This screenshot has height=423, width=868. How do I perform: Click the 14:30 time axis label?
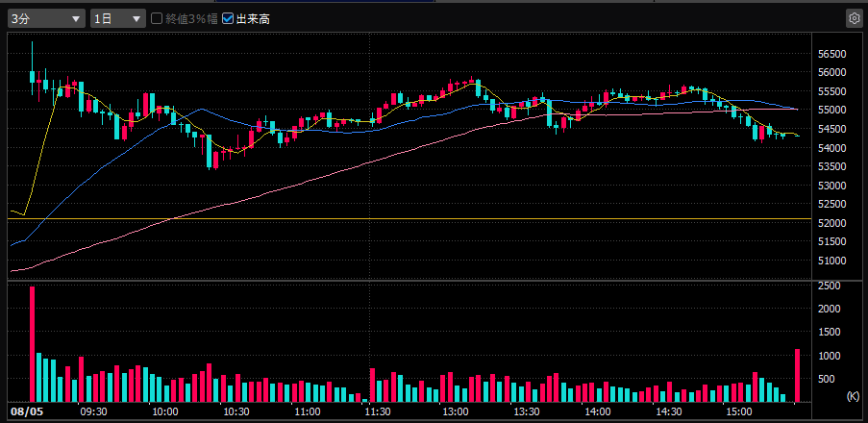click(x=669, y=412)
